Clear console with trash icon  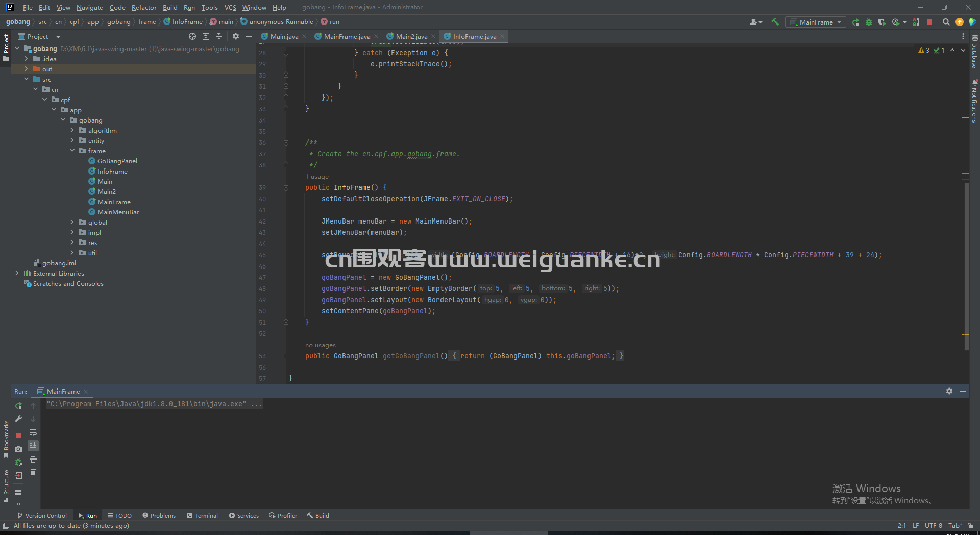pyautogui.click(x=33, y=472)
